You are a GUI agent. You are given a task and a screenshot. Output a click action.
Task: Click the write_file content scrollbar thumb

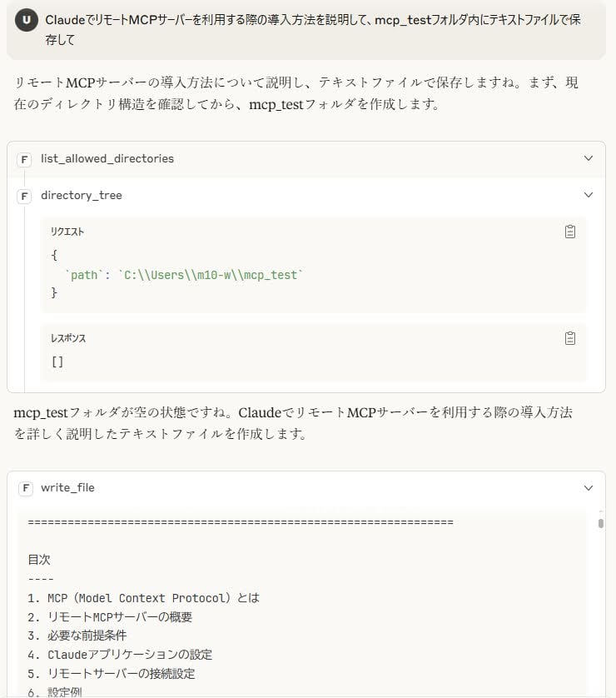(601, 523)
